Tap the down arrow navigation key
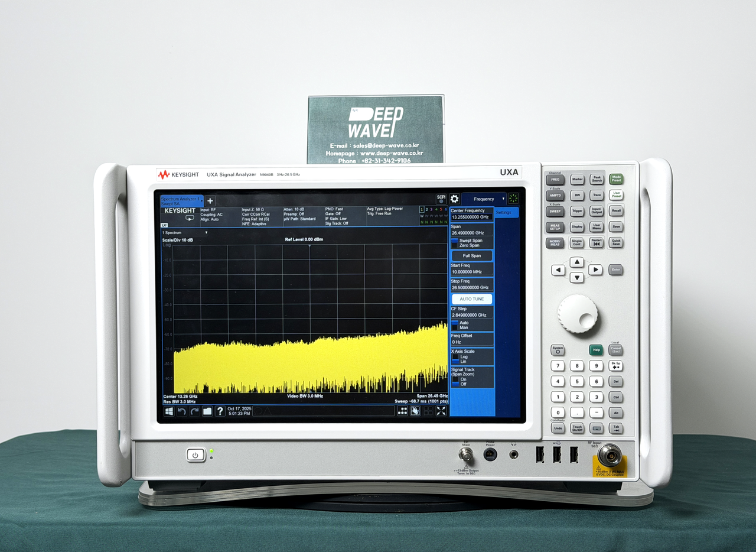This screenshot has width=756, height=552. point(577,277)
